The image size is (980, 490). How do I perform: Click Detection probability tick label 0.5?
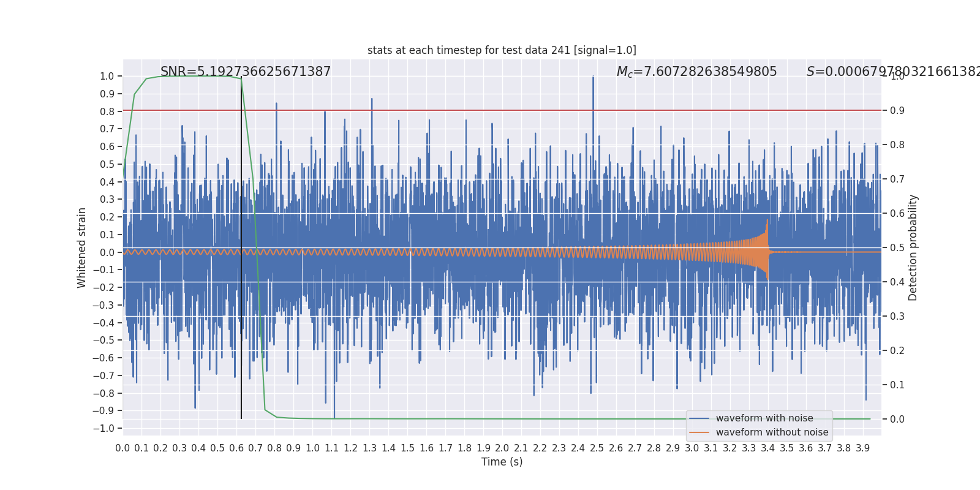click(x=897, y=248)
